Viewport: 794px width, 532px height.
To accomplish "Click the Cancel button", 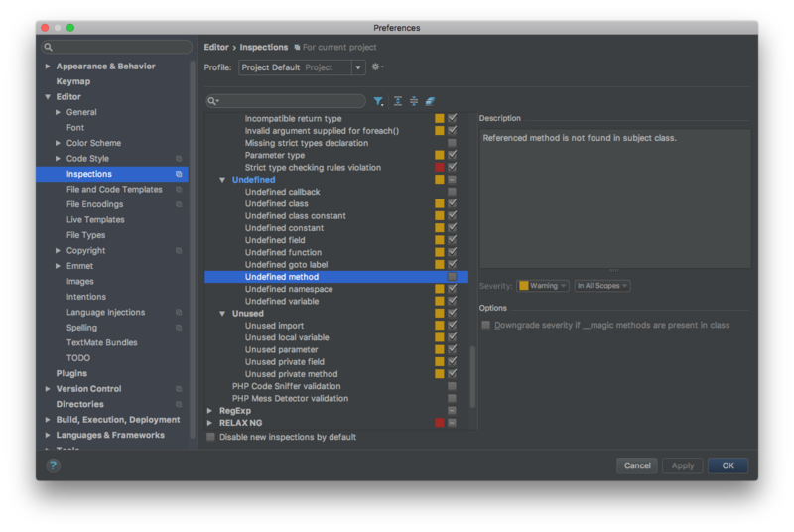I will pyautogui.click(x=637, y=465).
